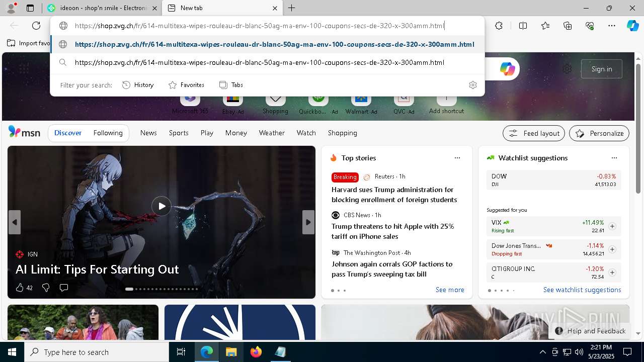Viewport: 644px width, 362px height.
Task: Add VIX to watchlist
Action: click(x=612, y=226)
